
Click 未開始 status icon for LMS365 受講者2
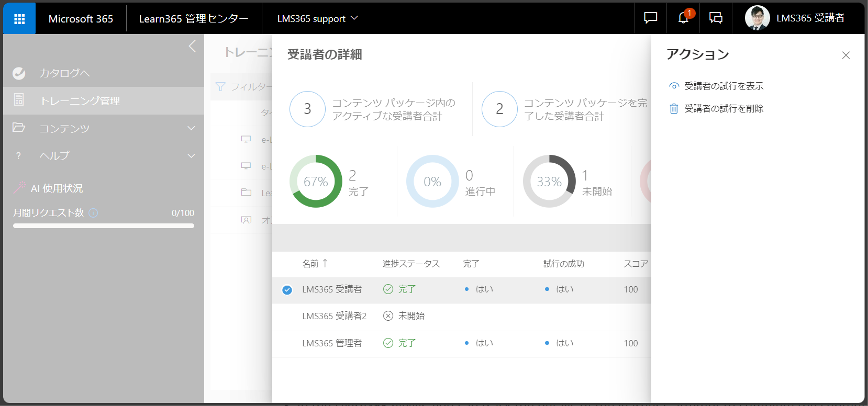[x=388, y=316]
